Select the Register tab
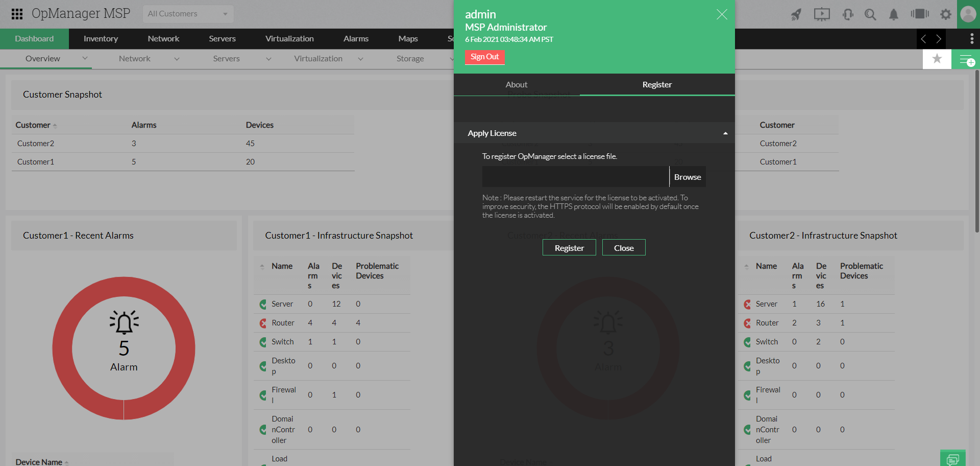The width and height of the screenshot is (980, 466). [x=657, y=85]
